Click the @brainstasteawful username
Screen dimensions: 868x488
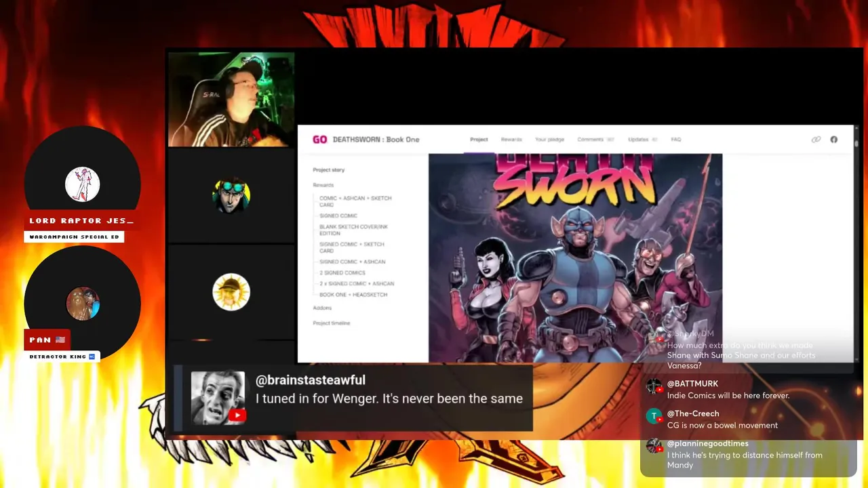tap(310, 380)
